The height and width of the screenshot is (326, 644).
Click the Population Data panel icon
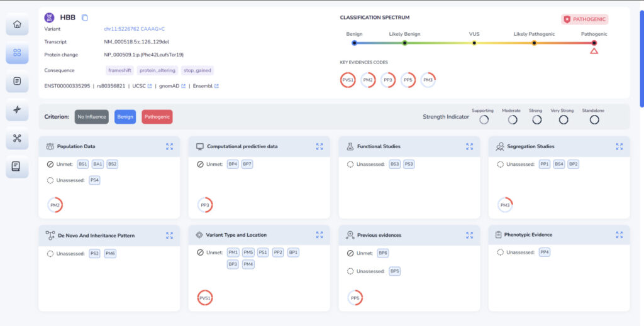50,146
